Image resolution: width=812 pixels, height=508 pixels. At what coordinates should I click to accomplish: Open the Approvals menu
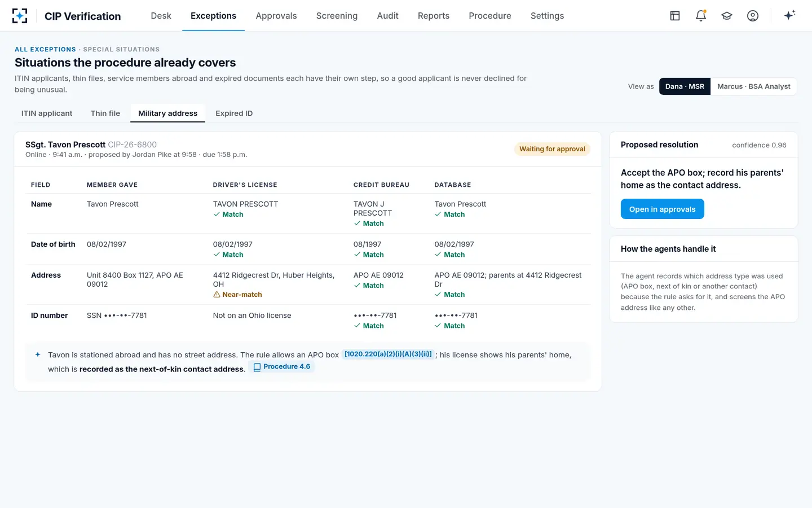(x=276, y=16)
